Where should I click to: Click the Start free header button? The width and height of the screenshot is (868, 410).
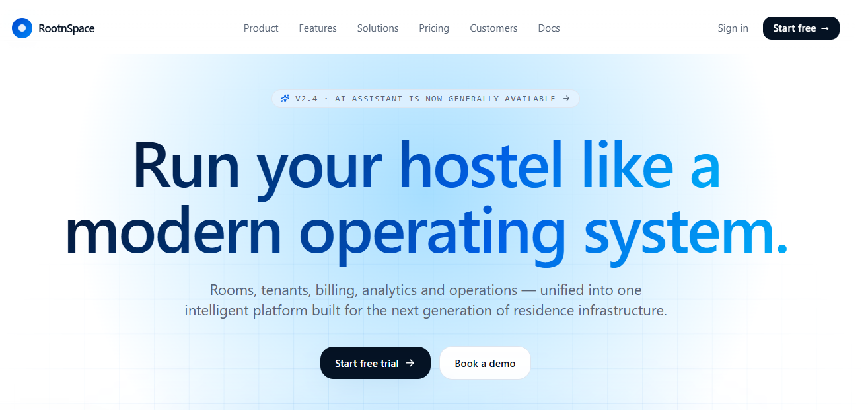[801, 28]
